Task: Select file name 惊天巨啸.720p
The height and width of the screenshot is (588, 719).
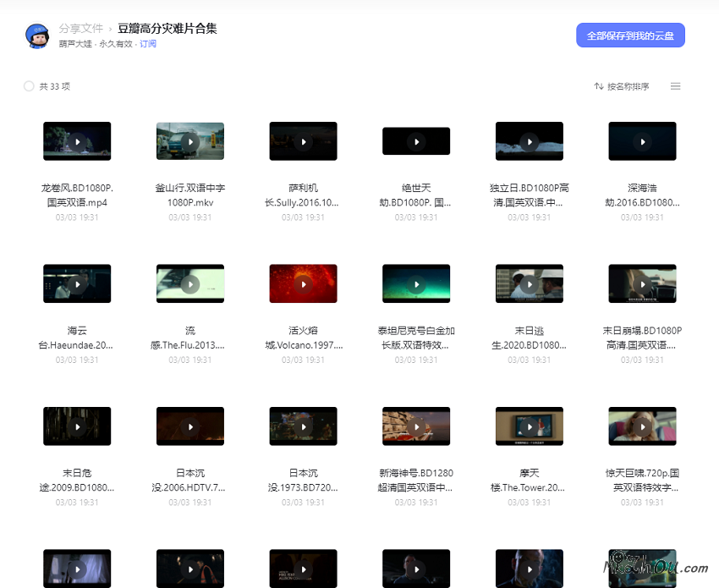Action: tap(642, 481)
